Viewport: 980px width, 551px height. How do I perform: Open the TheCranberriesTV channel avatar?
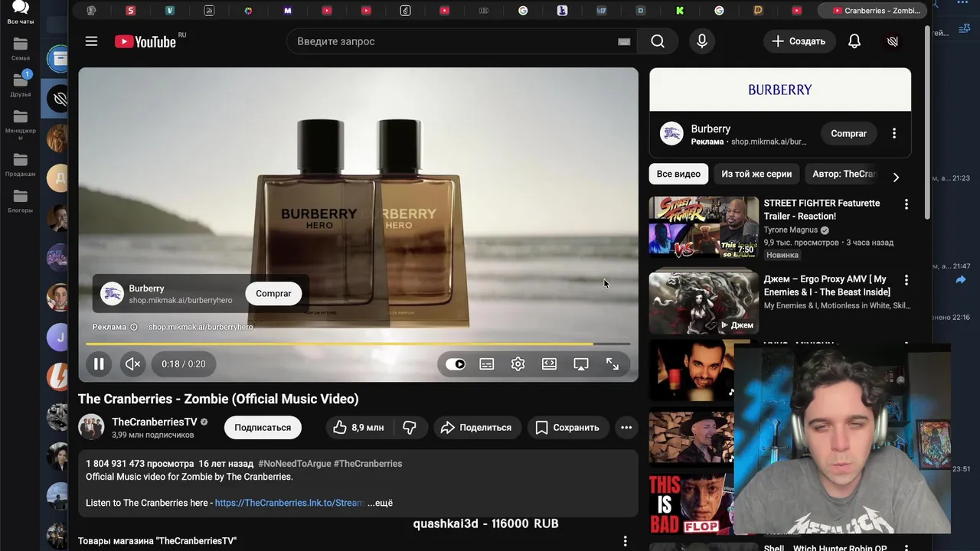tap(91, 427)
